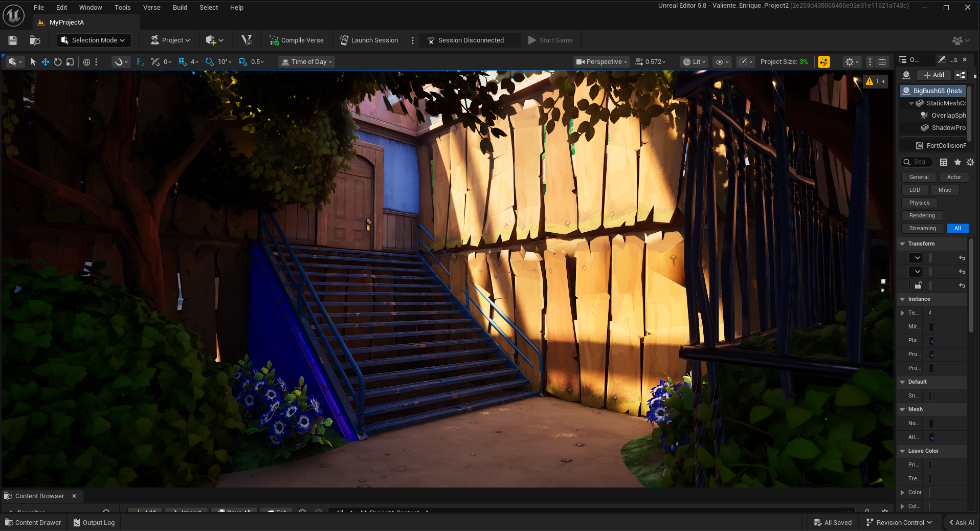
Task: Click the Compile Verse button
Action: [297, 40]
